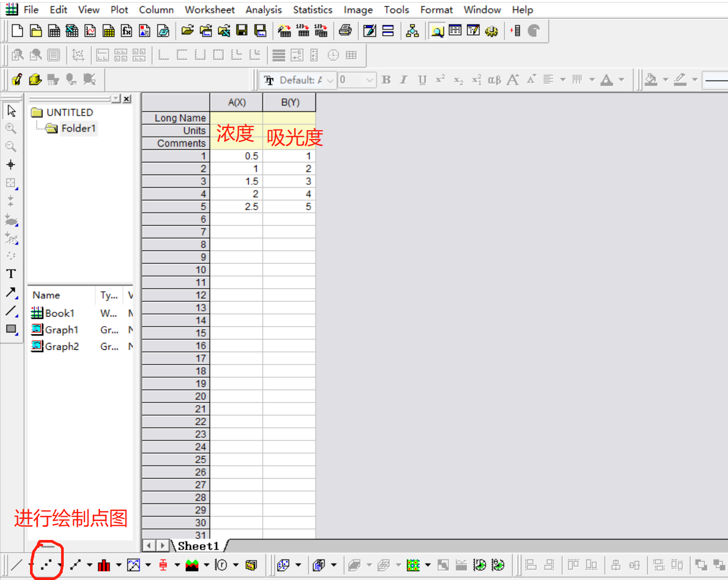Select Book1 in the window list

click(x=60, y=313)
